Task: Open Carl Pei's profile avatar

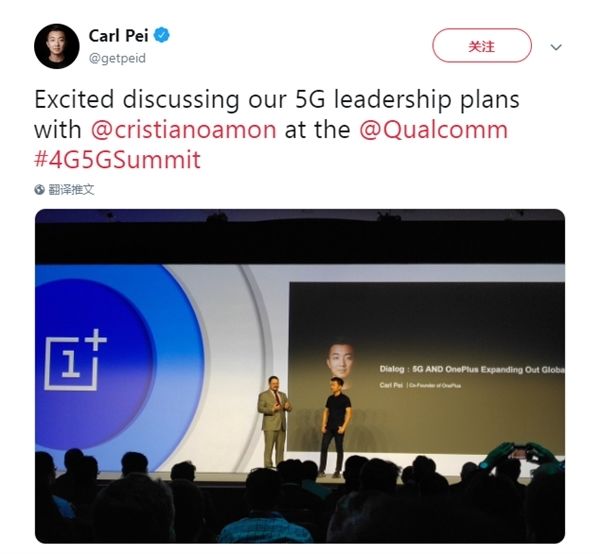Action: 57,47
